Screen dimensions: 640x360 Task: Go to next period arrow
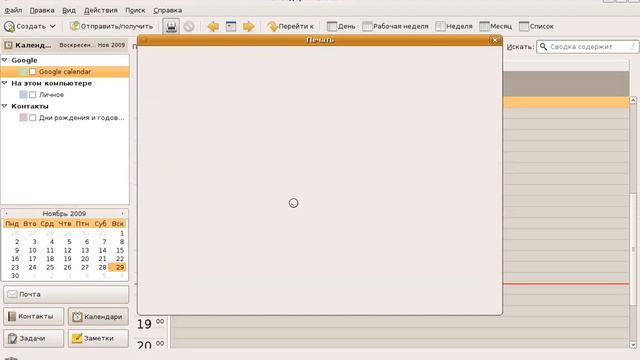(249, 27)
